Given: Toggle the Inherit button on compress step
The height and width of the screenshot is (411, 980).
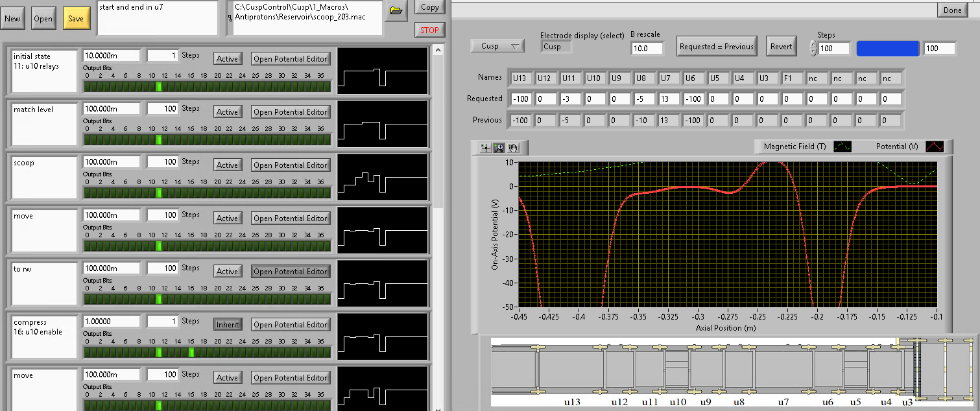Looking at the screenshot, I should [227, 325].
